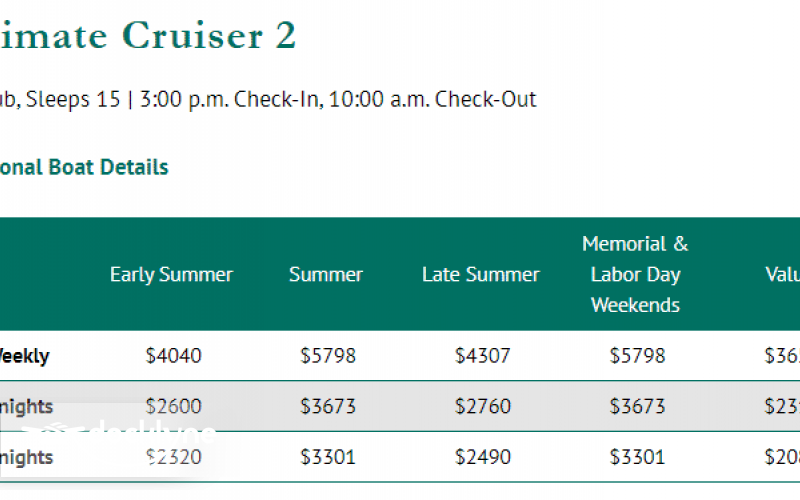800x500 pixels.
Task: Click the $2760 Late Summer price
Action: tap(482, 407)
